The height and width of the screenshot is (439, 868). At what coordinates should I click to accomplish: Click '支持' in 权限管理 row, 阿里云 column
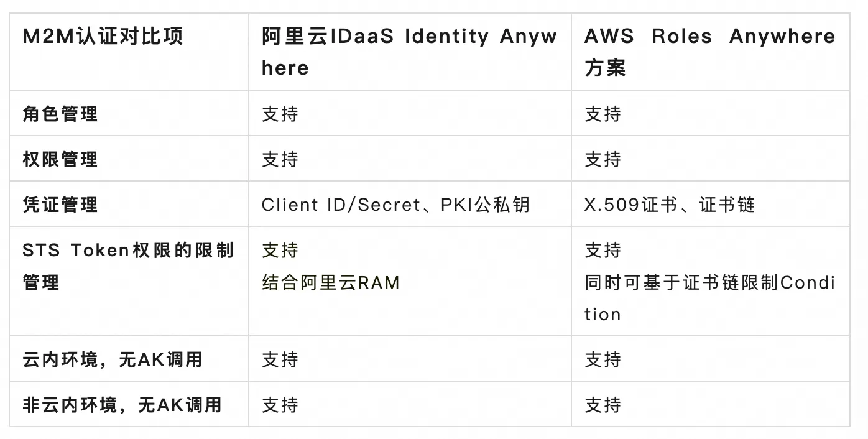point(280,159)
